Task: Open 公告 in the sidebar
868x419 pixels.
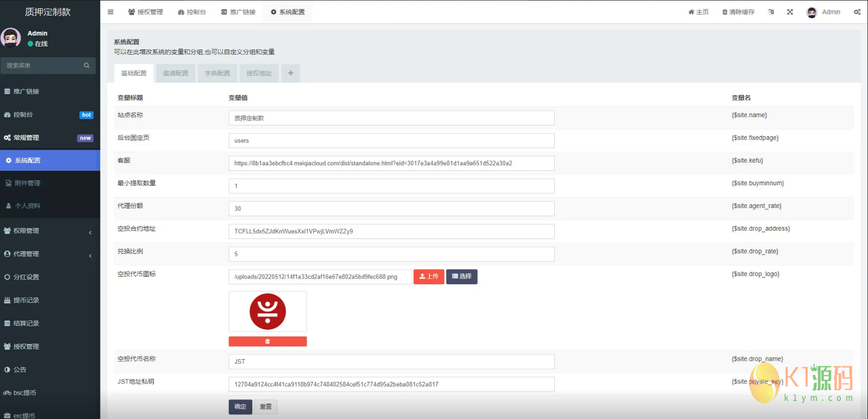Action: click(x=50, y=370)
